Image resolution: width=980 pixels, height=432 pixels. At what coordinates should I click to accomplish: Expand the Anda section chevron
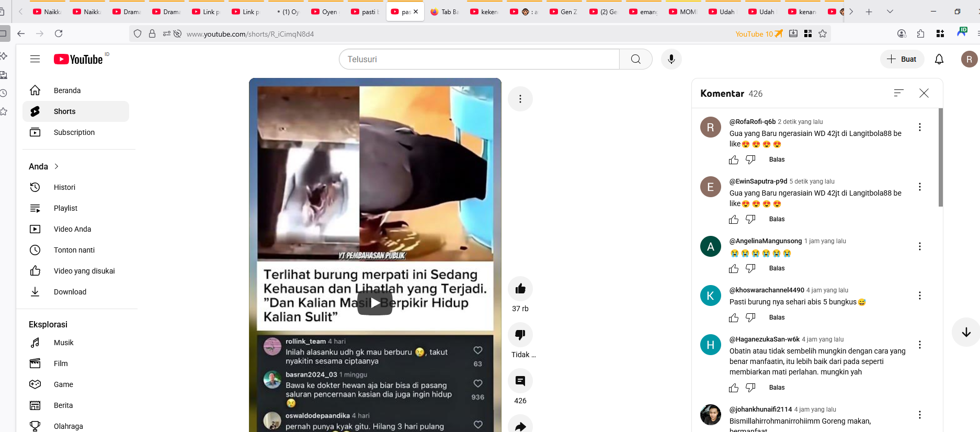[56, 166]
